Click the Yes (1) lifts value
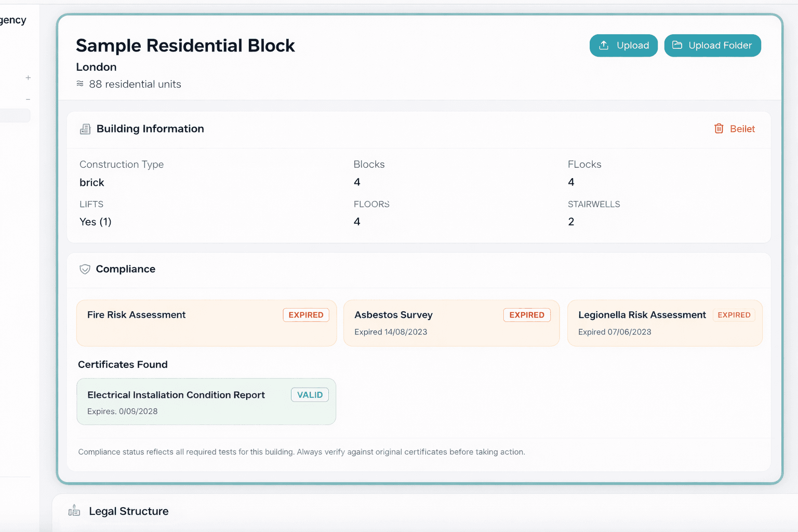 click(x=96, y=222)
